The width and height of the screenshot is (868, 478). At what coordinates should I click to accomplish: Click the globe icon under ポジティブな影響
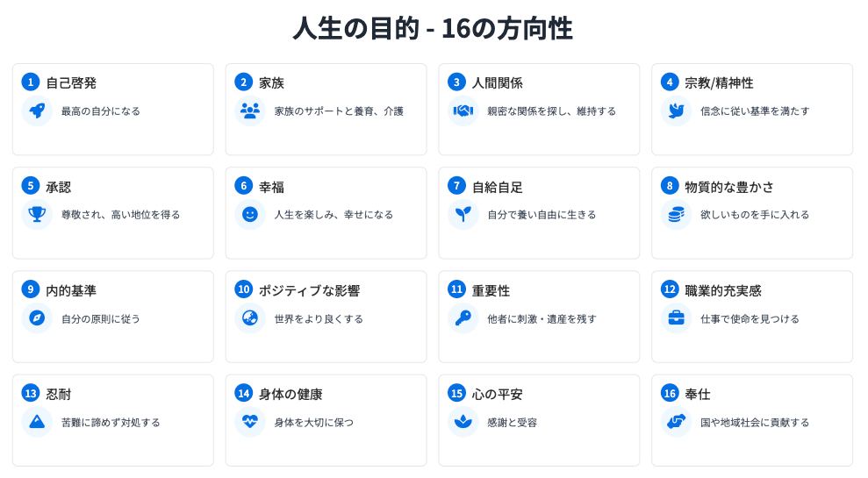pos(250,318)
